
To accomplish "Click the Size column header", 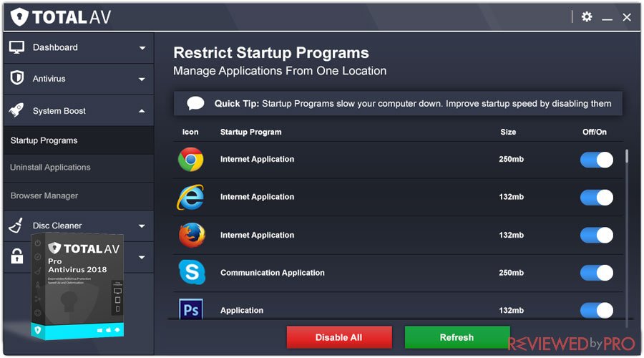I will pos(508,132).
